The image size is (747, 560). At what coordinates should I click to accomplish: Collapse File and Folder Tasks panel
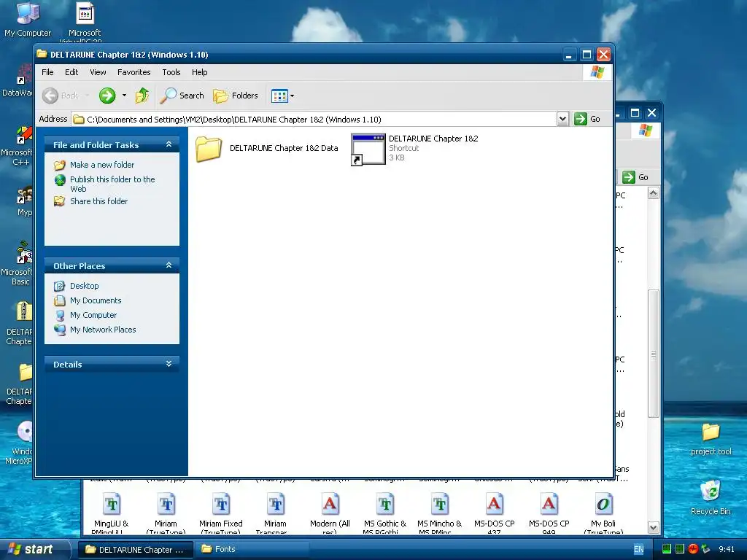(x=169, y=144)
